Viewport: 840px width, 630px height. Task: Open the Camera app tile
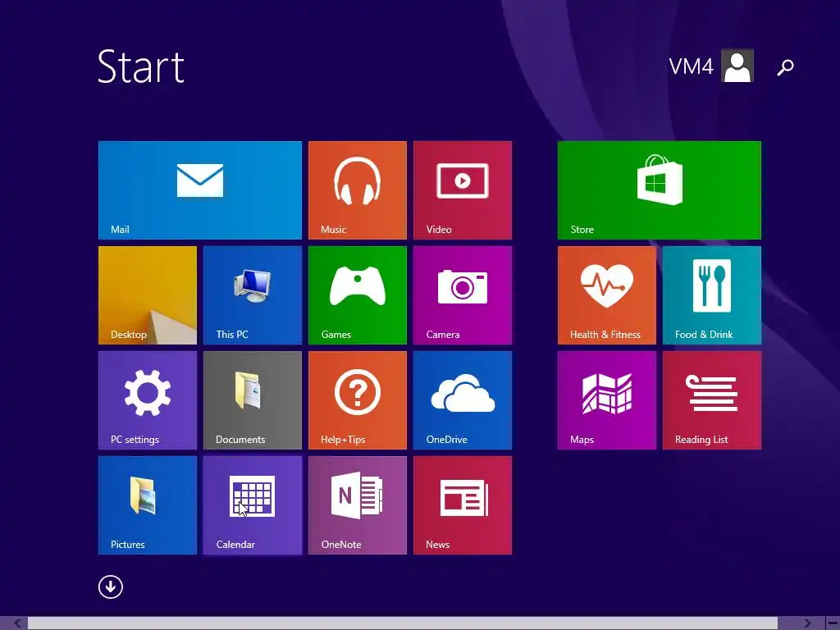click(x=463, y=295)
